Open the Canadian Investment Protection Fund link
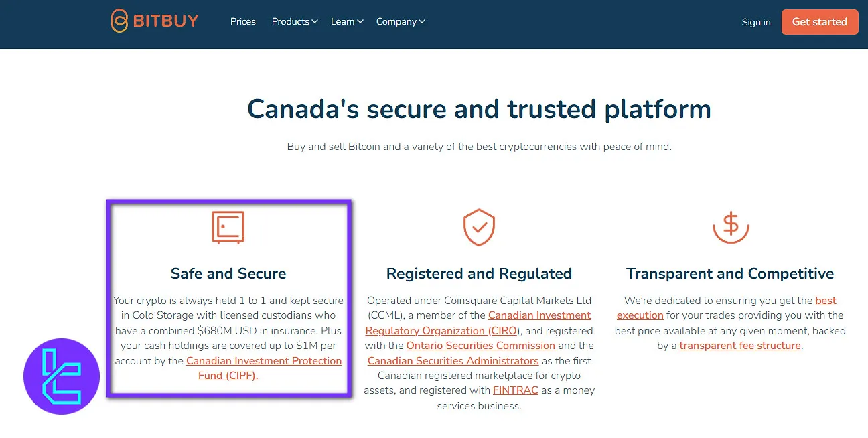The height and width of the screenshot is (438, 868). tap(264, 361)
